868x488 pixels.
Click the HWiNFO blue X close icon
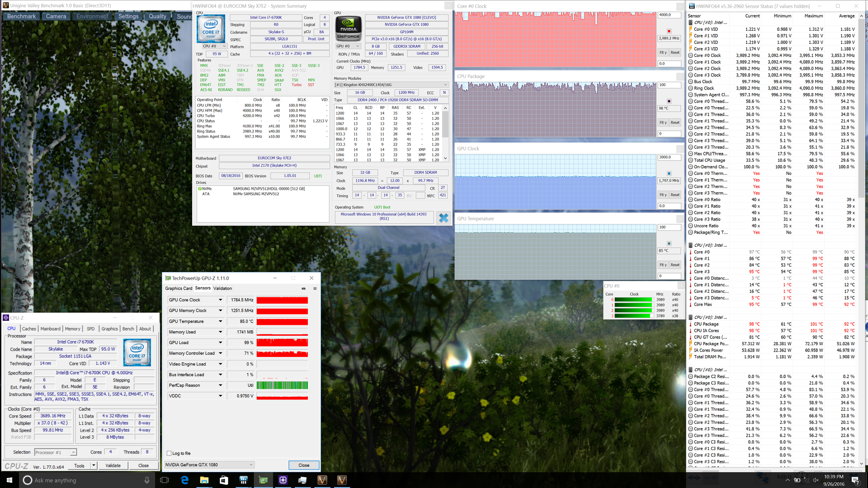click(443, 218)
